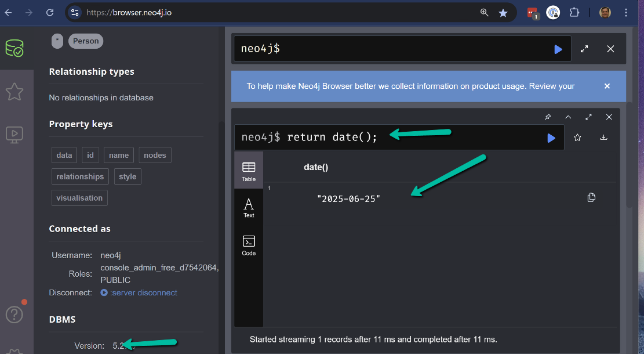The width and height of the screenshot is (644, 354).
Task: Open the round password manager extension icon
Action: pos(553,13)
